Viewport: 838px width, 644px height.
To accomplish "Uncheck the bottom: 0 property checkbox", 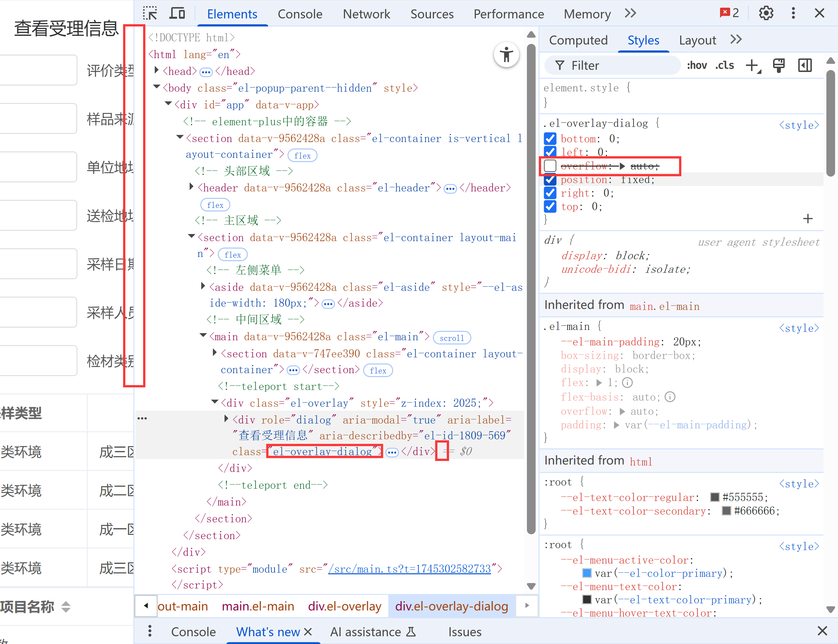I will coord(550,139).
